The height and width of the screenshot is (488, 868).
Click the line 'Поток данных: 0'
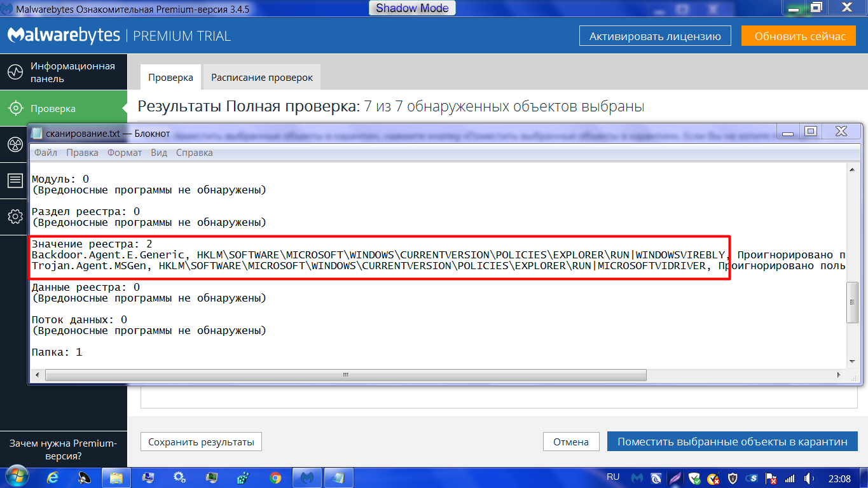pyautogui.click(x=79, y=319)
